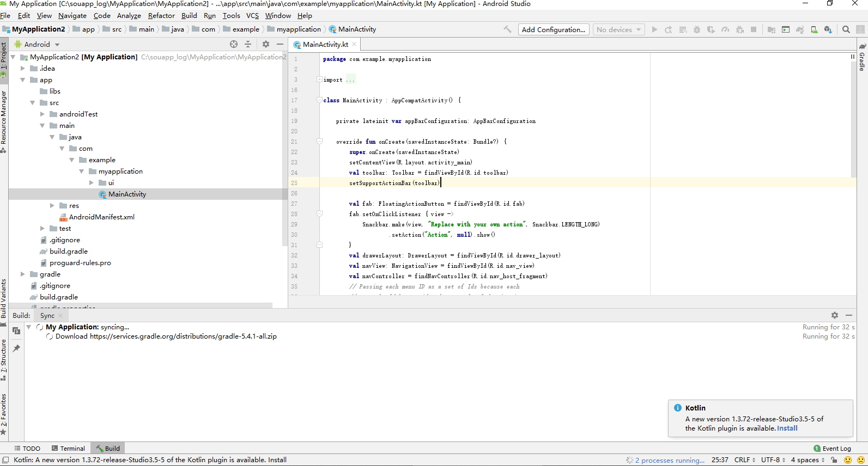This screenshot has height=466, width=868.
Task: Open the Tools menu
Action: [x=231, y=15]
